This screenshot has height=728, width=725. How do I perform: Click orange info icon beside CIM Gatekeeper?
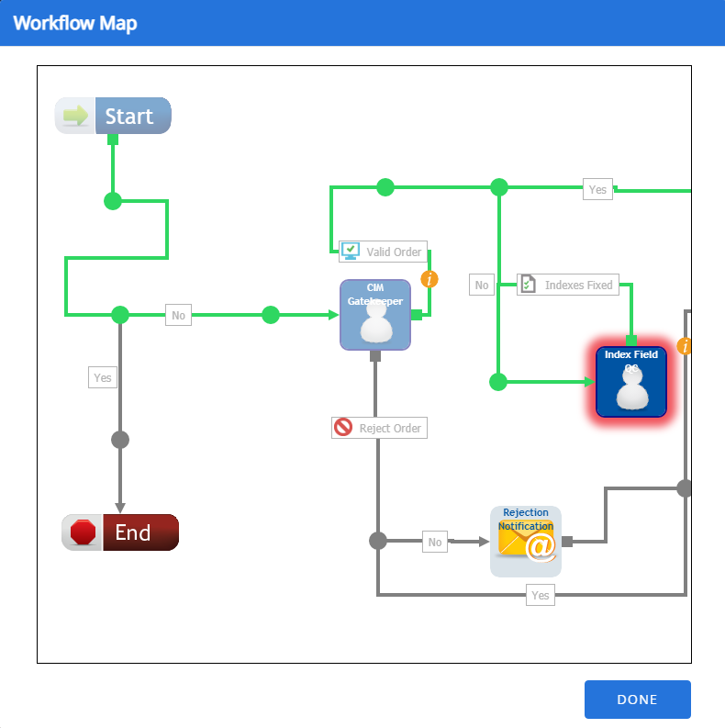pyautogui.click(x=429, y=279)
